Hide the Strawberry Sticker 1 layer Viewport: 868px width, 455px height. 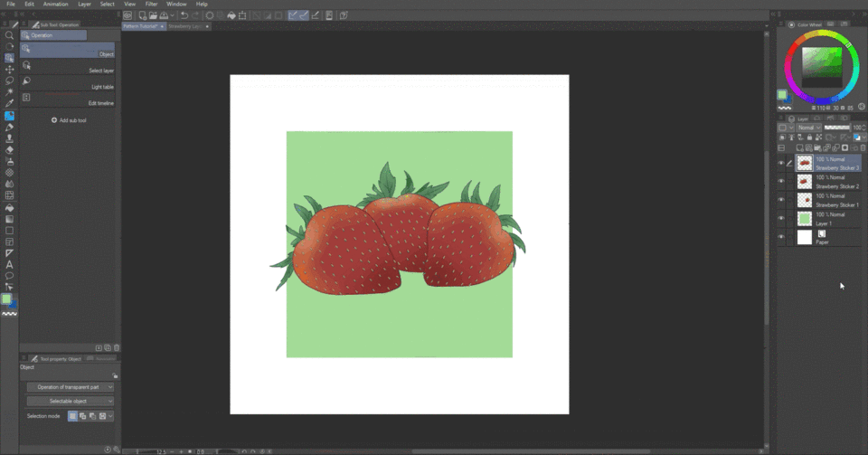(781, 200)
